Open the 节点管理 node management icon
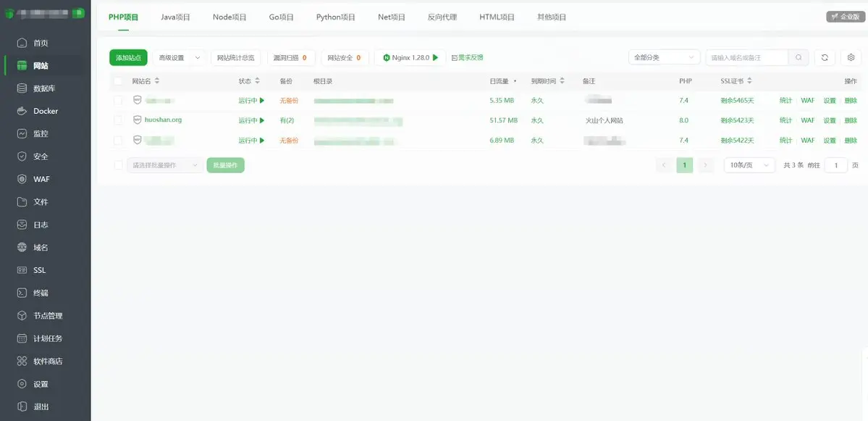This screenshot has width=868, height=421. [x=22, y=316]
